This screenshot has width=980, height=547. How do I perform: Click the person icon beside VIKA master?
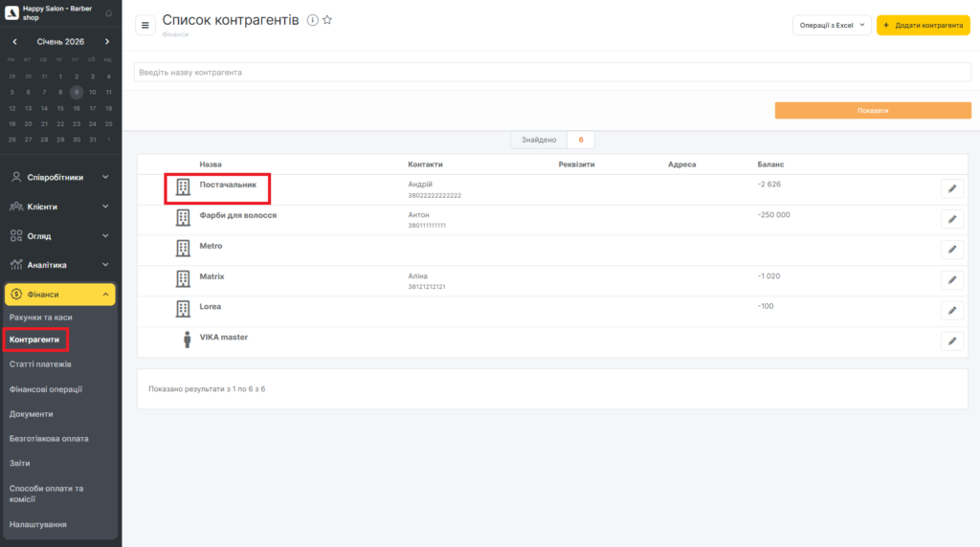pos(187,339)
